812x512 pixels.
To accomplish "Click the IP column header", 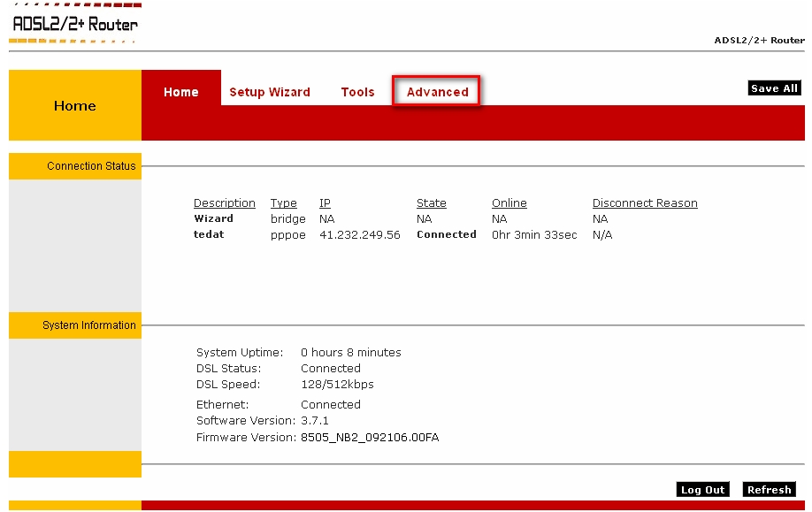I will (325, 203).
